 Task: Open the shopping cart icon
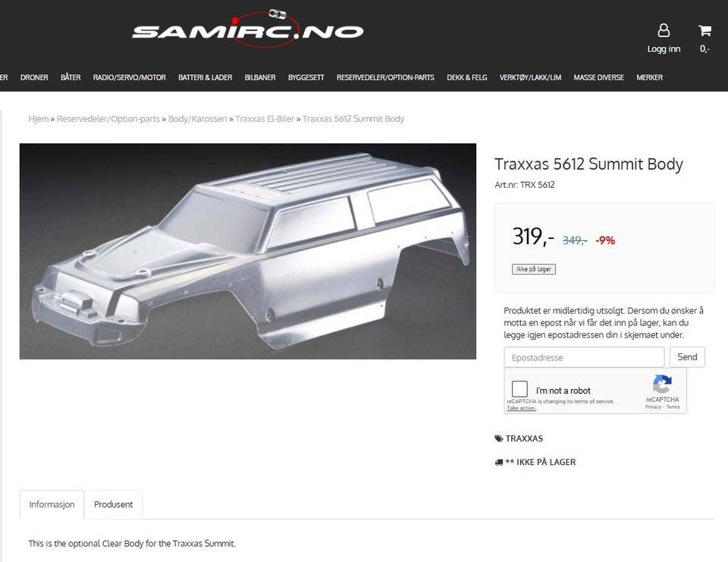[704, 30]
